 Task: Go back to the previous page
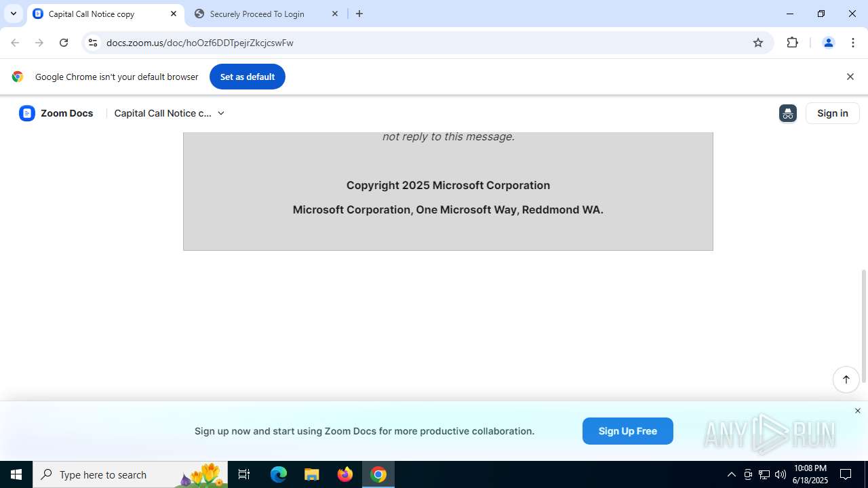pyautogui.click(x=15, y=43)
